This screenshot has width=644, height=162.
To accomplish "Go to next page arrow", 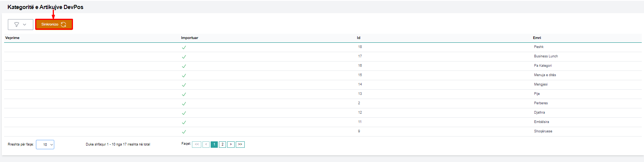I will [x=231, y=144].
